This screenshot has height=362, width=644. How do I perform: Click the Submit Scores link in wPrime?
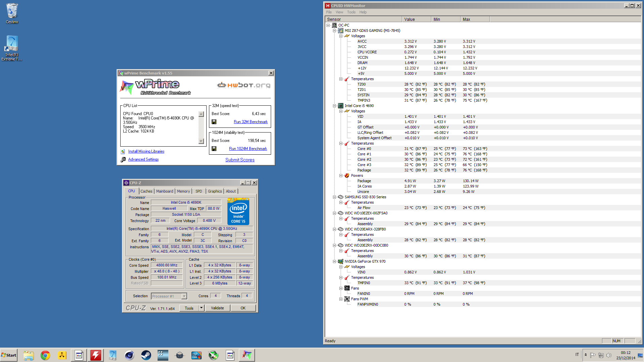click(x=240, y=160)
